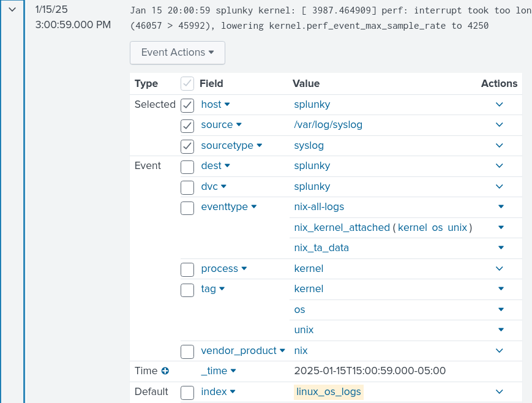
Task: Click the 2025-01-15T15:00:59.000-05:00 time value
Action: click(x=370, y=371)
